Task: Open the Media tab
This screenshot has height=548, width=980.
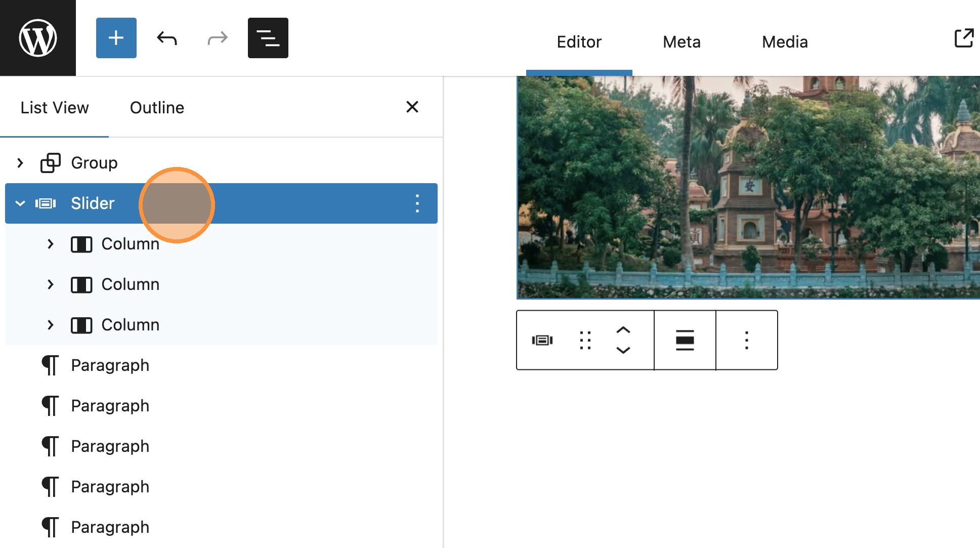Action: point(785,42)
